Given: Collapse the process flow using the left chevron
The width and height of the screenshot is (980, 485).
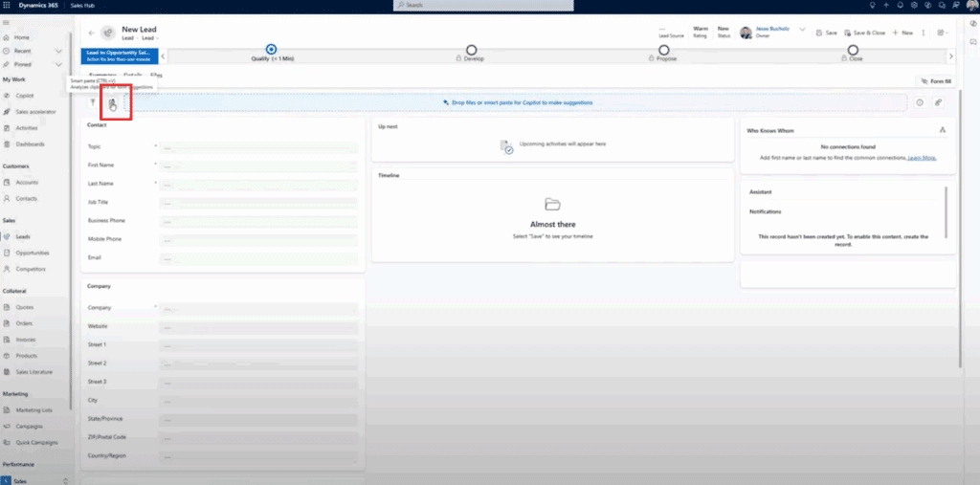Looking at the screenshot, I should (163, 56).
